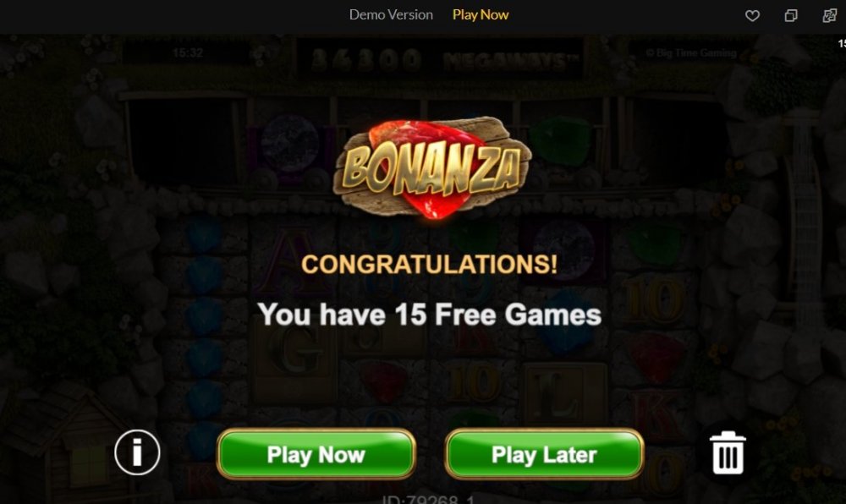The width and height of the screenshot is (846, 504).
Task: Click the Bonanza gem logo
Action: click(x=432, y=167)
